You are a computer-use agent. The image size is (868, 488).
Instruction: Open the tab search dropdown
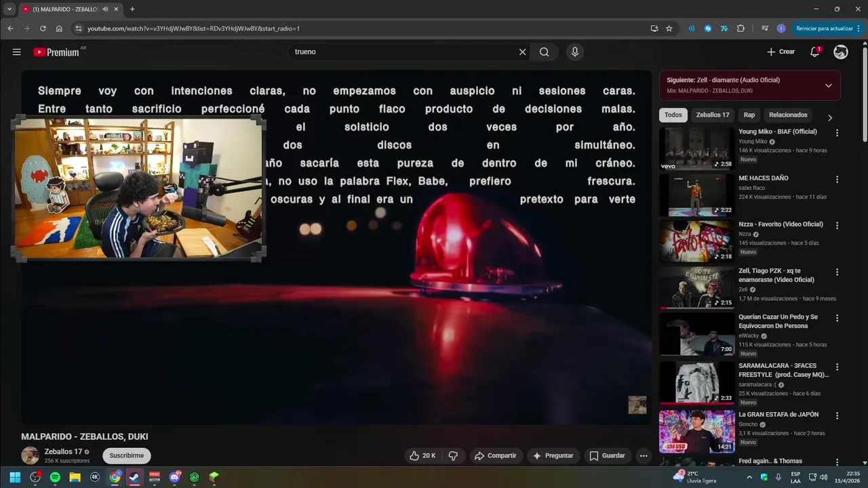point(9,9)
